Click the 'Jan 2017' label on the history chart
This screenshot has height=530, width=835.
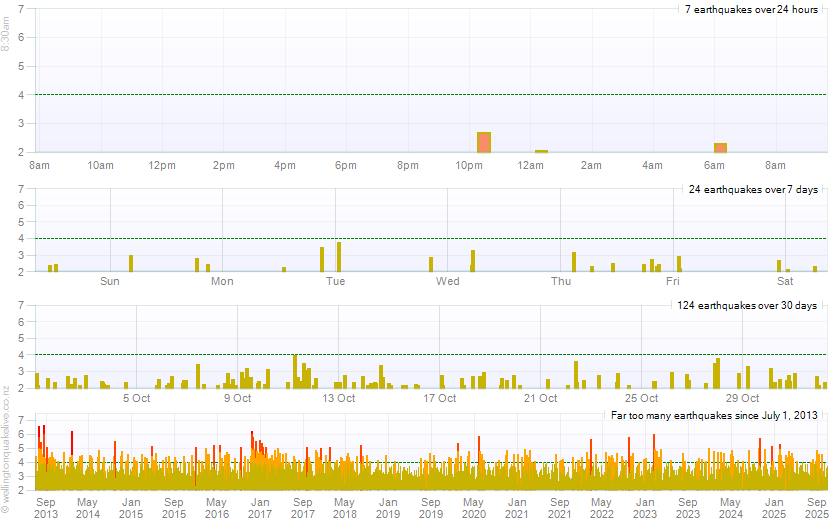coord(259,508)
